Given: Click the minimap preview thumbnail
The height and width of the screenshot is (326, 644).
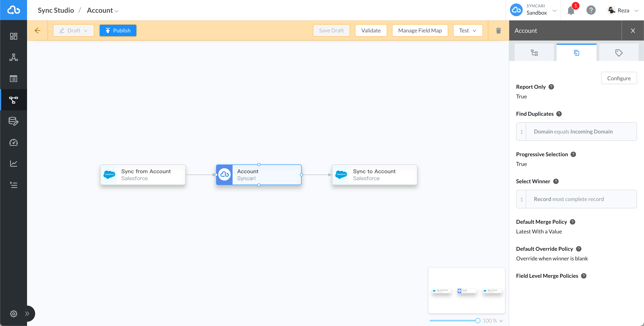Looking at the screenshot, I should [466, 291].
